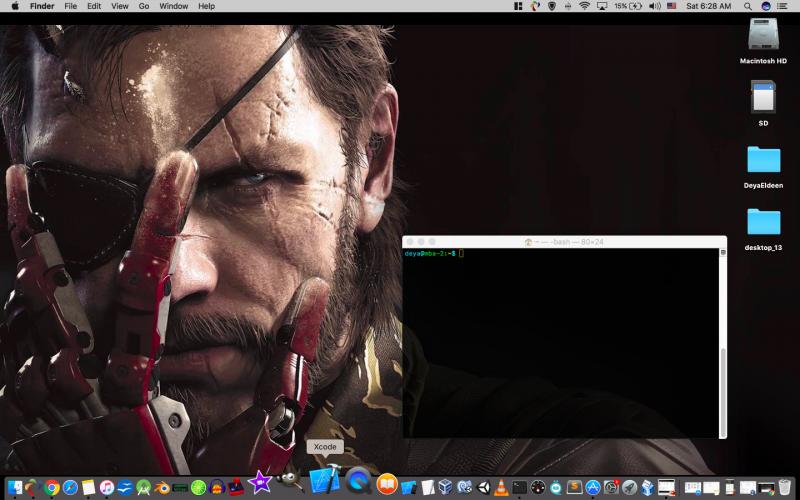Image resolution: width=800 pixels, height=500 pixels.
Task: Open the AirPlay display menu
Action: (x=602, y=6)
